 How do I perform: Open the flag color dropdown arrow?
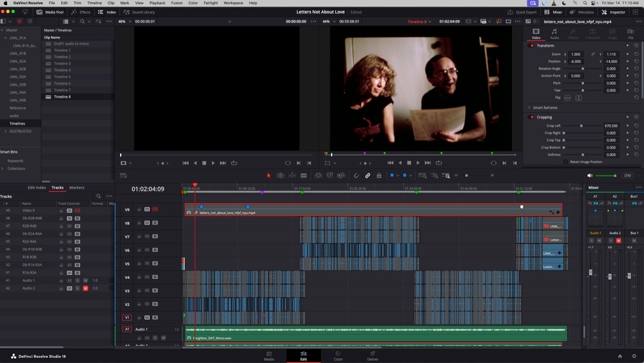[x=398, y=175]
